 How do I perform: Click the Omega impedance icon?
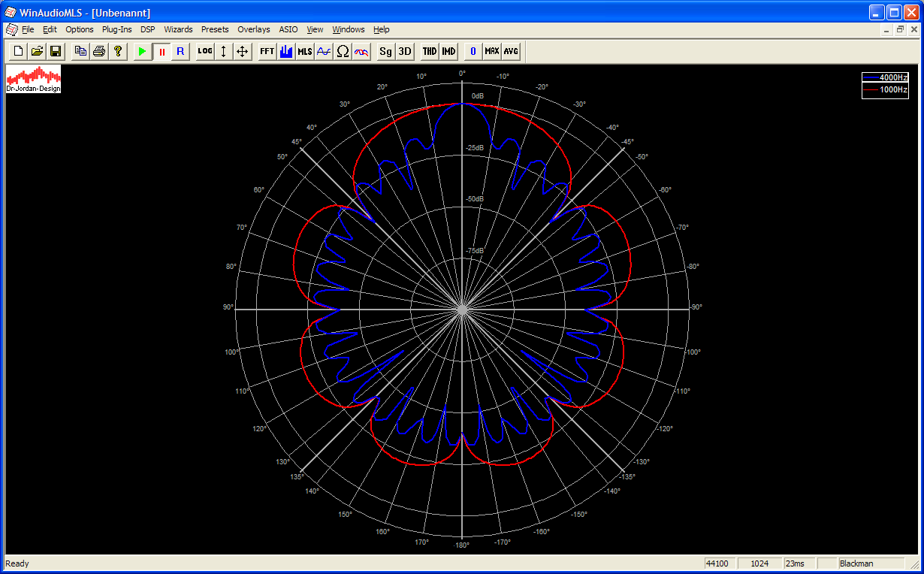point(343,51)
